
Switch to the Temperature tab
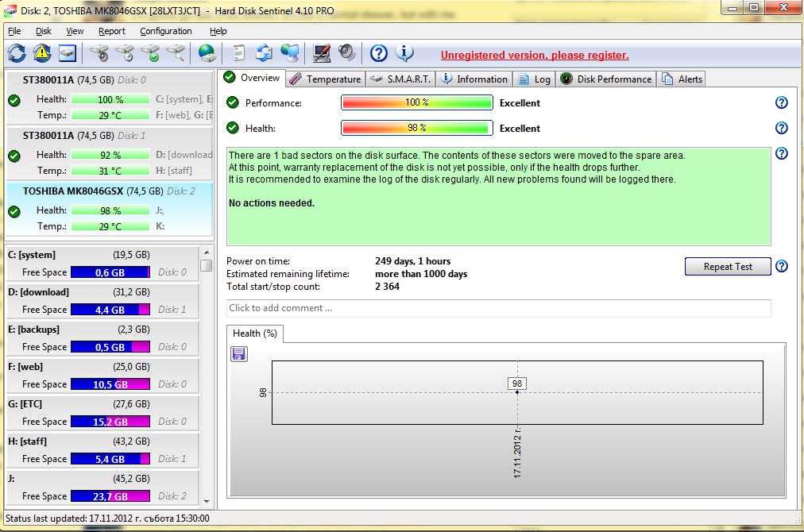point(325,79)
